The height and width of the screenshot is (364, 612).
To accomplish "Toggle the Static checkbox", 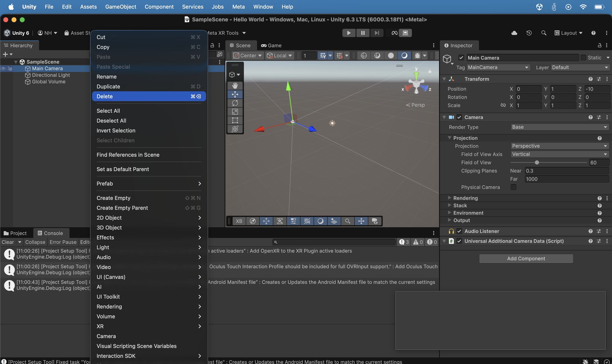I will pyautogui.click(x=583, y=58).
